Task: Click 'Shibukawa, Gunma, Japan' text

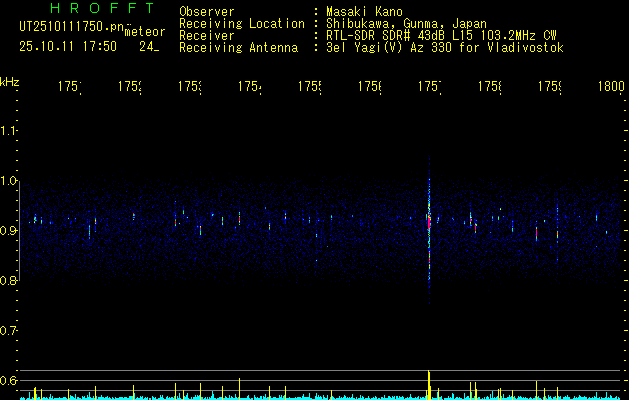Action: [406, 24]
